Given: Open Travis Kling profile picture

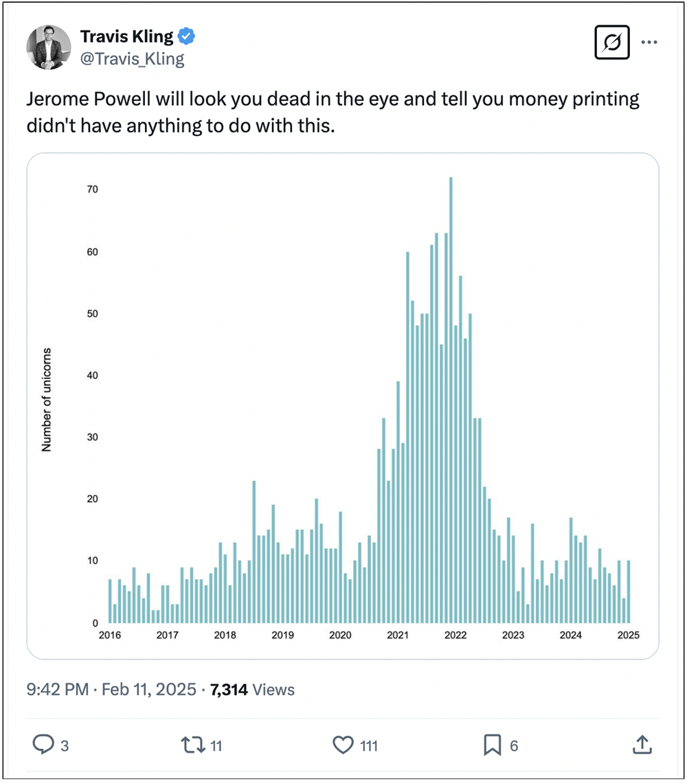Looking at the screenshot, I should pos(49,47).
